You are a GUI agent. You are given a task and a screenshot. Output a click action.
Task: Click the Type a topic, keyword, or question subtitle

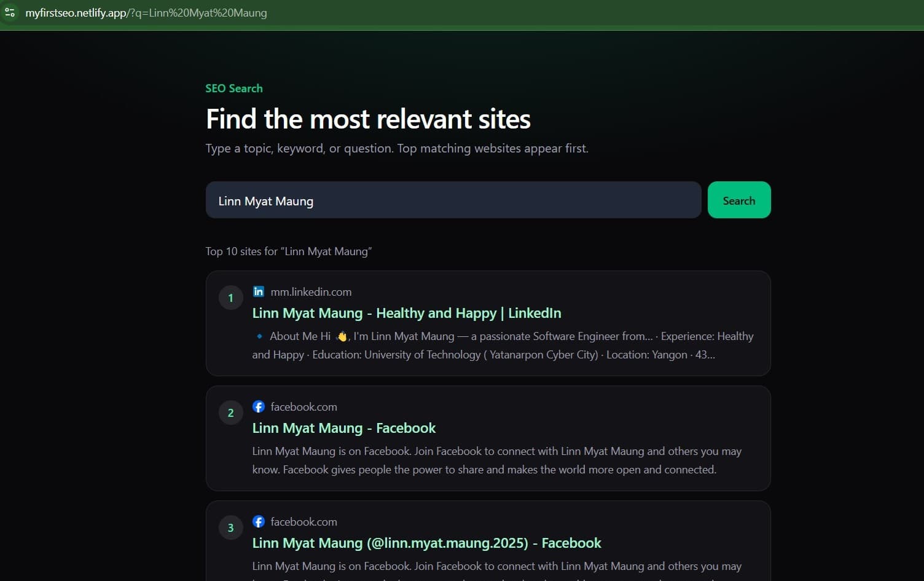tap(397, 149)
